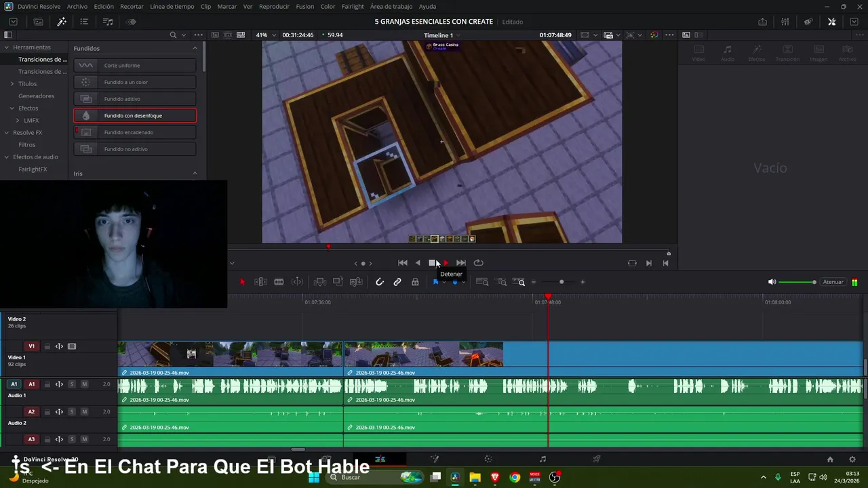
Task: Open the Sound Library icon
Action: point(108,22)
